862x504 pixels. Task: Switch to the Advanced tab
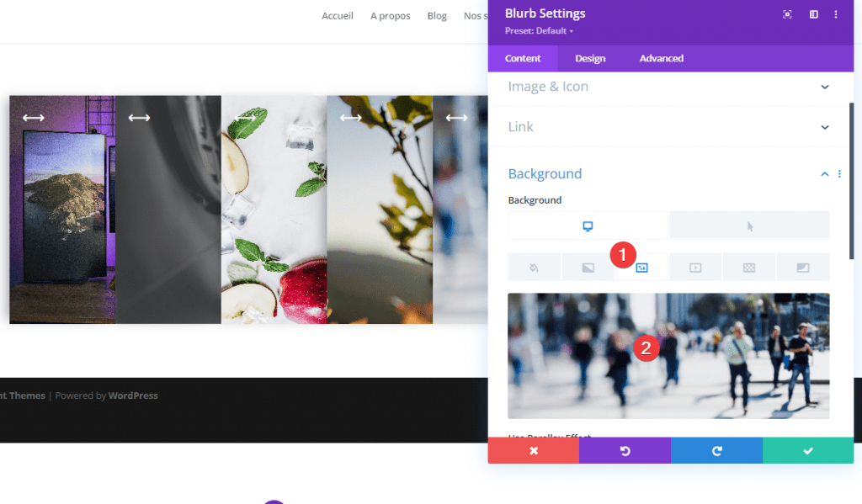tap(662, 58)
